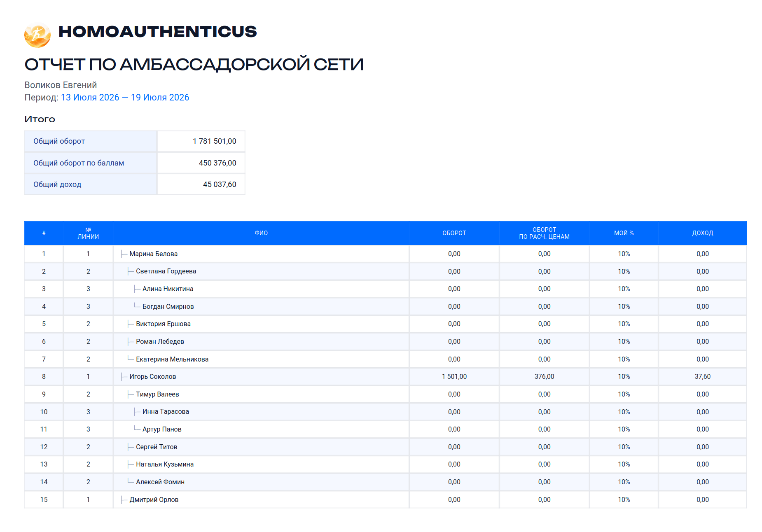This screenshot has height=532, width=762.
Task: Select Игорь Соколов in the tree
Action: click(152, 376)
